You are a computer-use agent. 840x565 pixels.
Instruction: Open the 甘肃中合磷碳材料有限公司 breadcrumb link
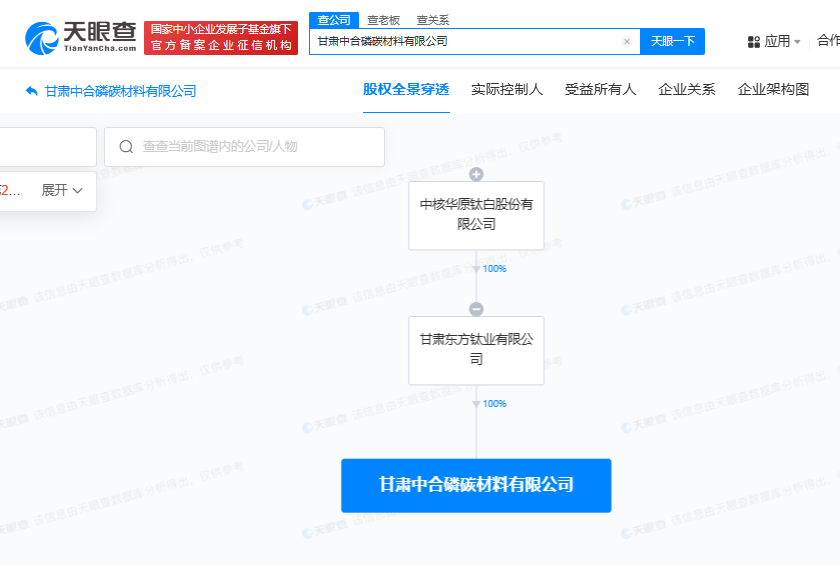(121, 91)
